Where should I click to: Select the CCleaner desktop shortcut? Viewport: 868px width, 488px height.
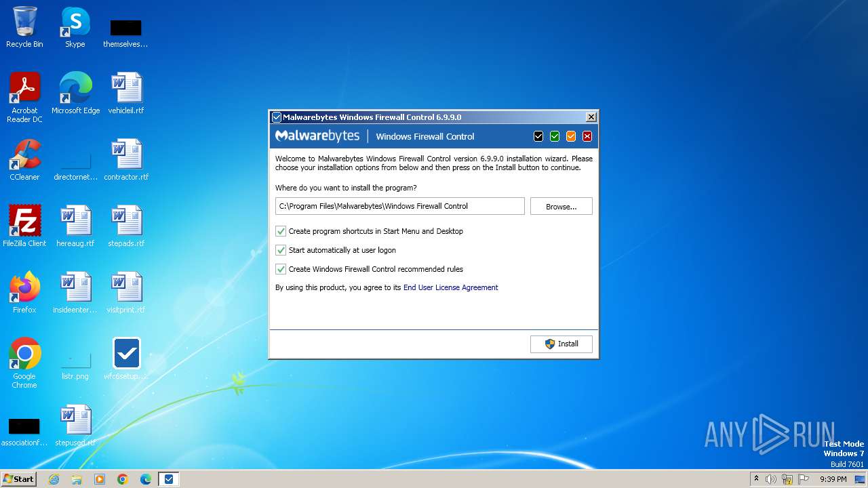click(24, 160)
